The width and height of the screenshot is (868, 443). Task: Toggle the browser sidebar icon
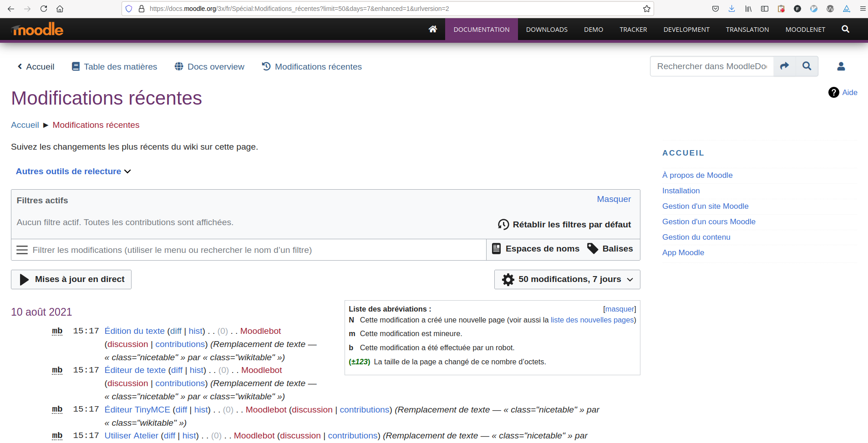(765, 9)
